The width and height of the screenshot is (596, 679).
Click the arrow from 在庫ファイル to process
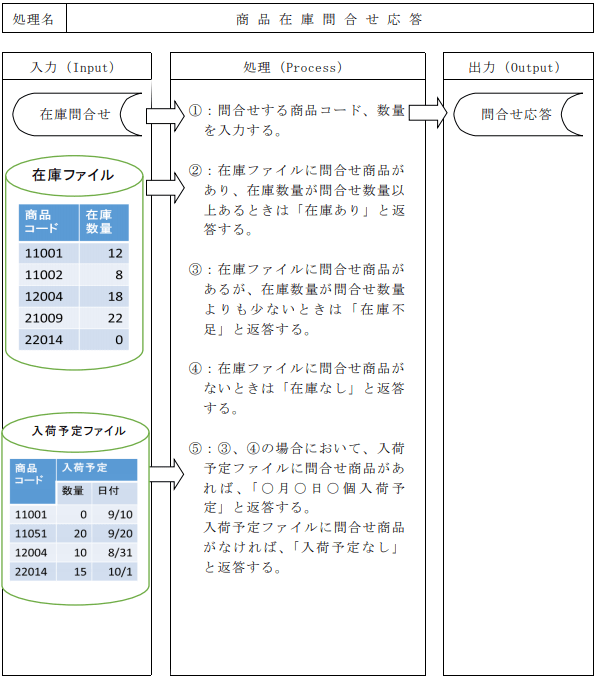pos(165,188)
